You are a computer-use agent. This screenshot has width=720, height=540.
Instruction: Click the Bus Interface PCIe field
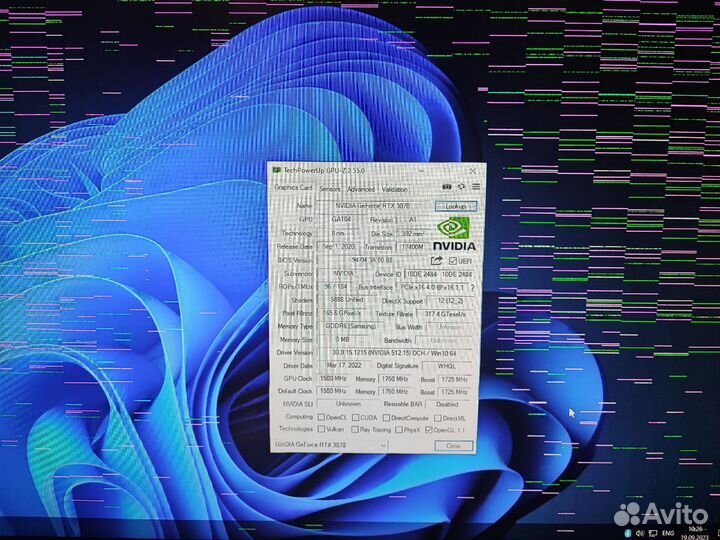pyautogui.click(x=433, y=287)
